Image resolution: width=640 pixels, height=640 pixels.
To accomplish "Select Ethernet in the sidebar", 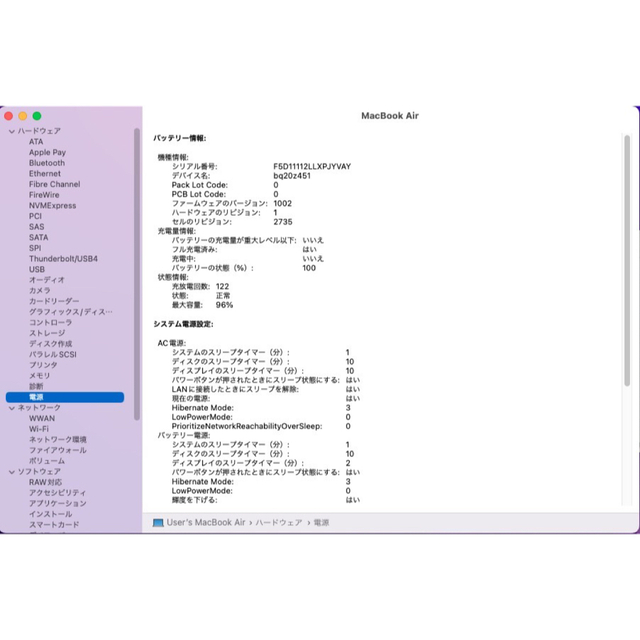I will point(45,173).
